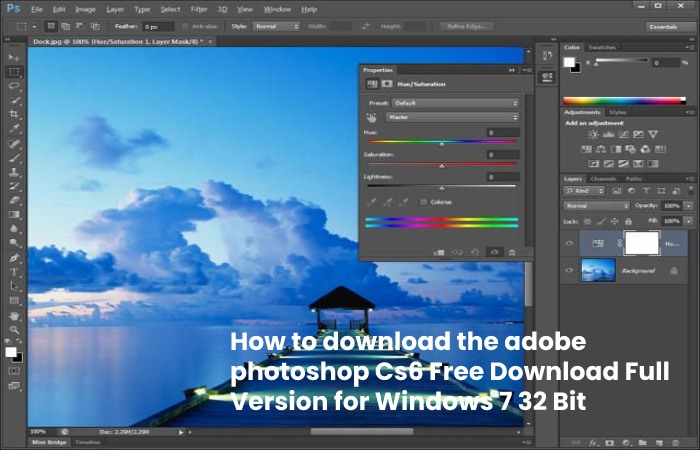This screenshot has height=450, width=700.
Task: Select the Horizontal Type tool
Action: coord(14,271)
